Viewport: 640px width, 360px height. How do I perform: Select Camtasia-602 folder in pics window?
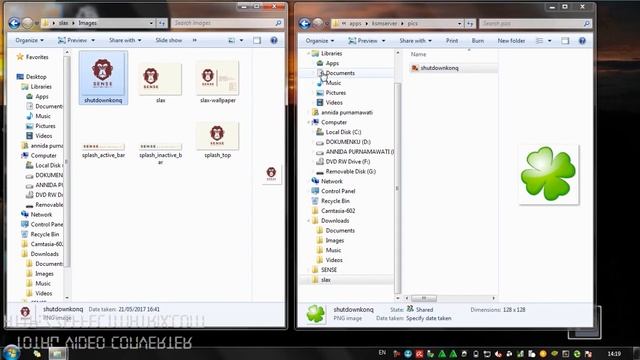333,211
